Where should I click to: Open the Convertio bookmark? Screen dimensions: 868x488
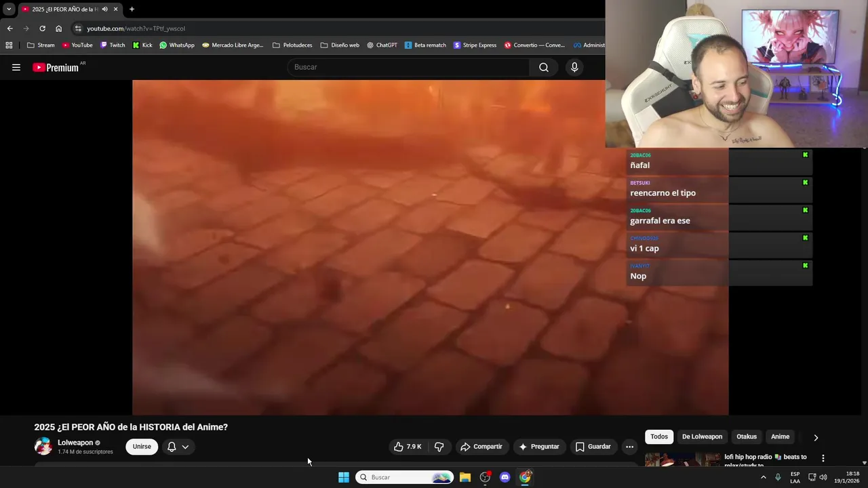534,45
